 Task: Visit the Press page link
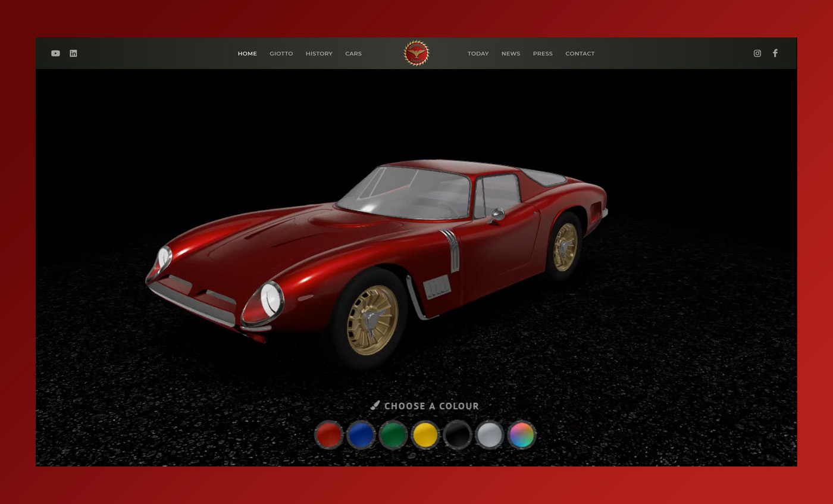click(x=543, y=54)
